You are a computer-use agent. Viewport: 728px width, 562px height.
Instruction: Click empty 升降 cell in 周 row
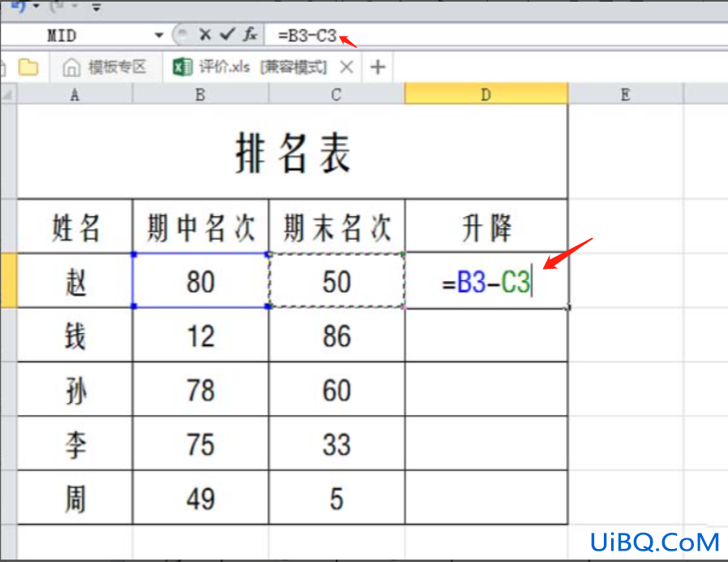pos(486,498)
